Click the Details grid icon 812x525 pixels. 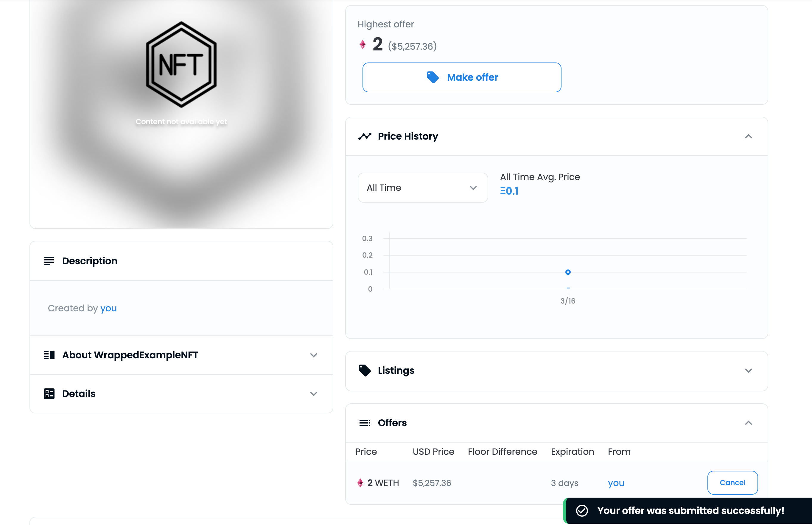[x=49, y=394]
